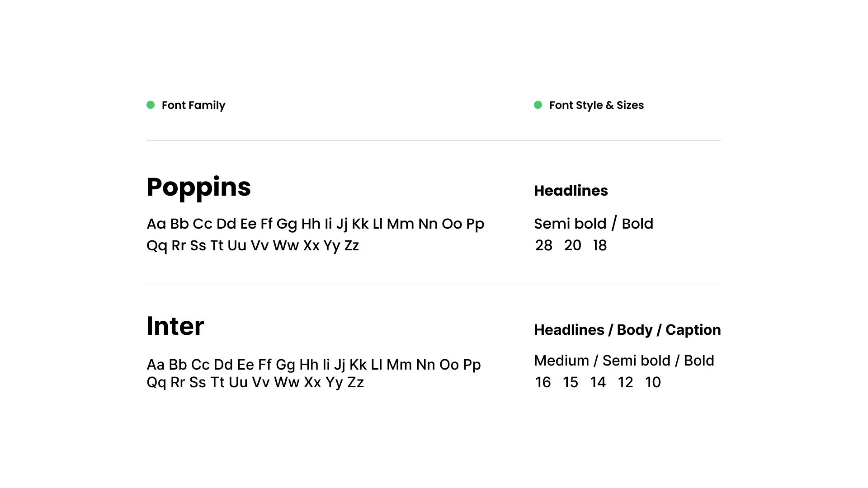Image resolution: width=868 pixels, height=488 pixels.
Task: Click the 'Headlines / Body / Caption' label
Action: click(x=627, y=330)
